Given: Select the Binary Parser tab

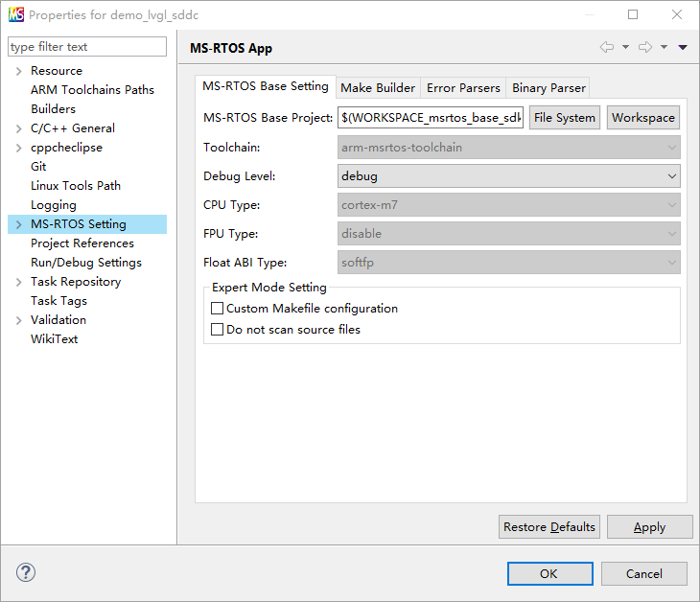Looking at the screenshot, I should click(548, 87).
